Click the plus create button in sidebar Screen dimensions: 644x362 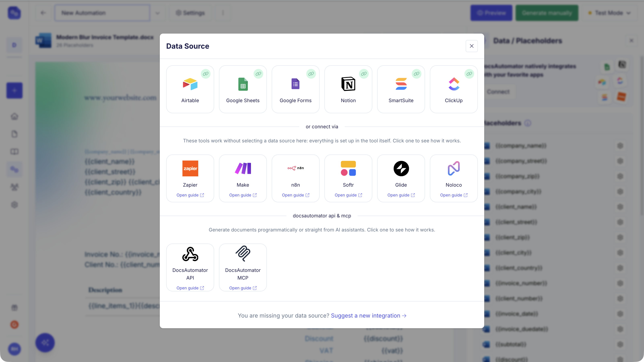pyautogui.click(x=14, y=90)
